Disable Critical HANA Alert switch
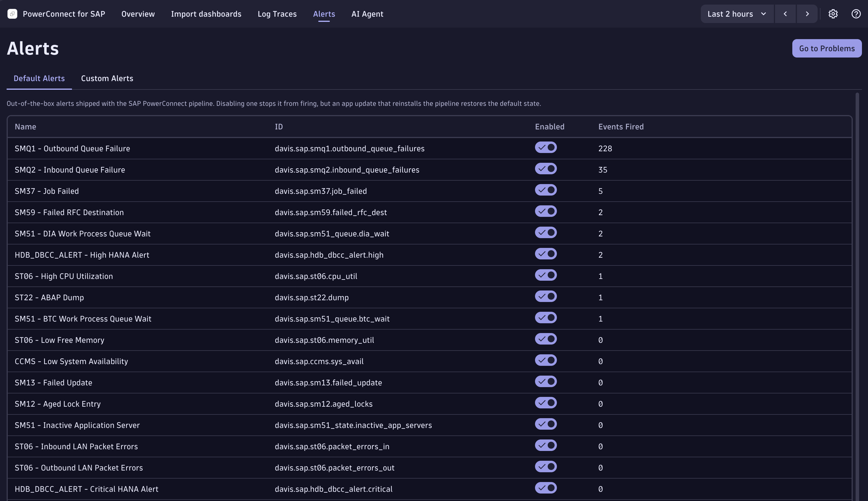The image size is (868, 501). click(546, 488)
